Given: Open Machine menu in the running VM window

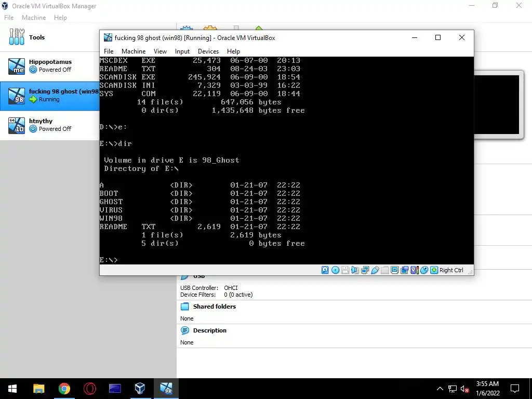Looking at the screenshot, I should coord(134,51).
